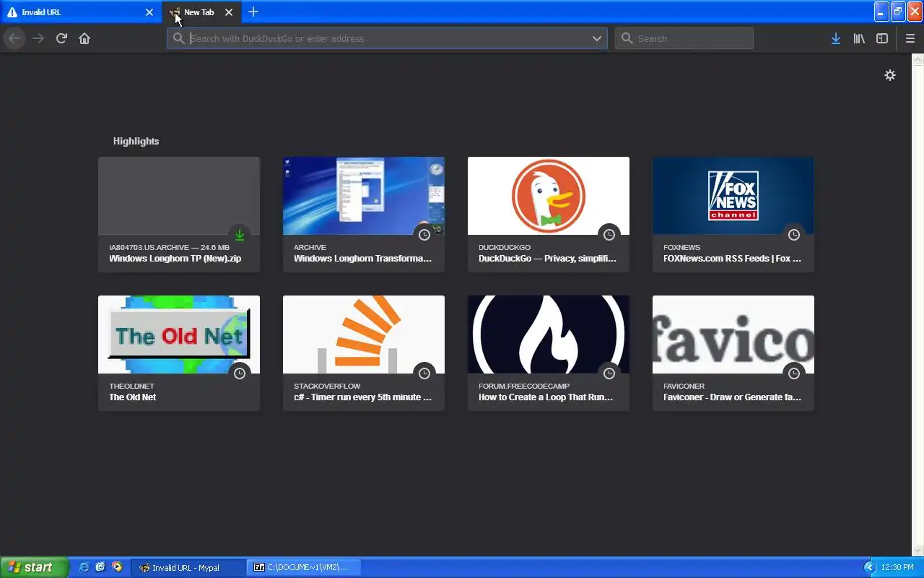This screenshot has width=924, height=578.
Task: Click history clock badge on Faviconer tile
Action: [x=794, y=374]
